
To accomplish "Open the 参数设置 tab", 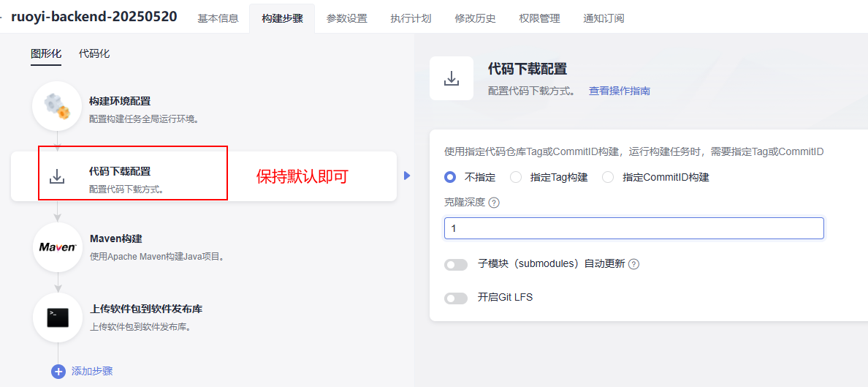I will 346,18.
